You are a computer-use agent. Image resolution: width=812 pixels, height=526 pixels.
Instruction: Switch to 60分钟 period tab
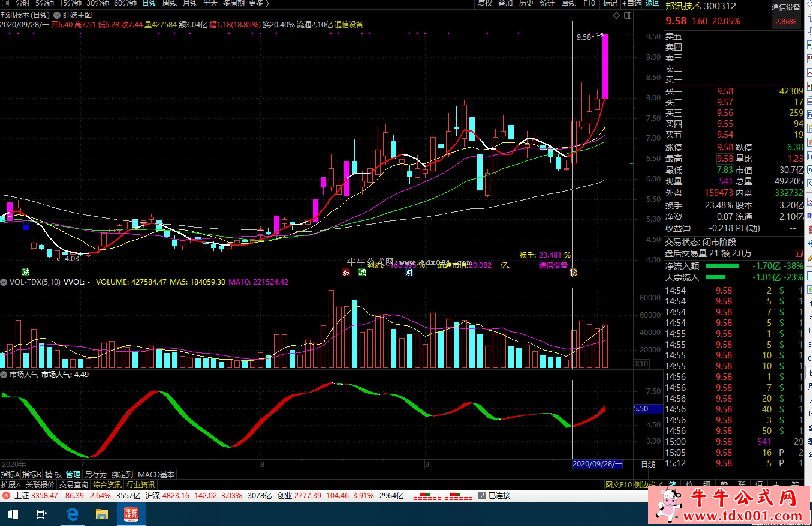(125, 3)
